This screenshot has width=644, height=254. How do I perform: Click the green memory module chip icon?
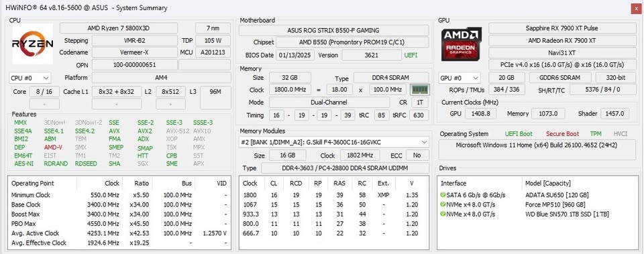420,89
